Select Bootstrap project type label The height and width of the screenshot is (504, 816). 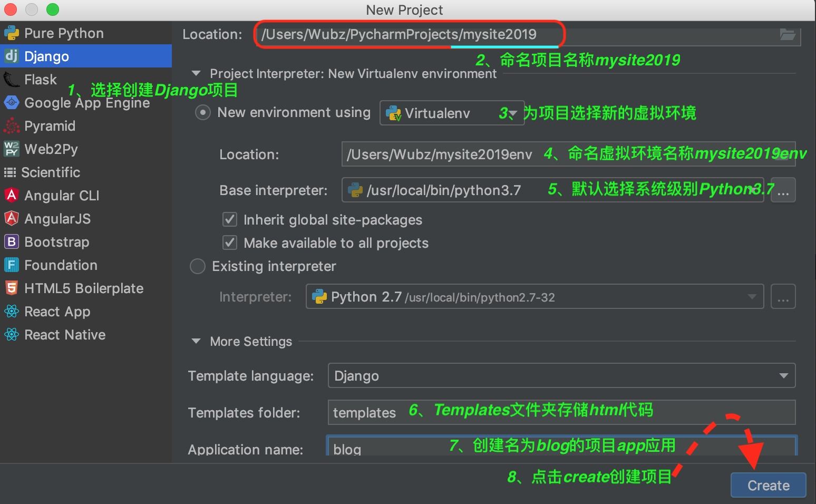(x=57, y=242)
